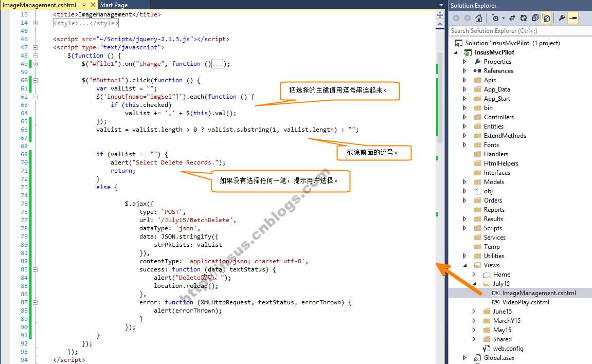Collapse the each function at line 62
Viewport: 592px width, 364px height.
point(35,97)
